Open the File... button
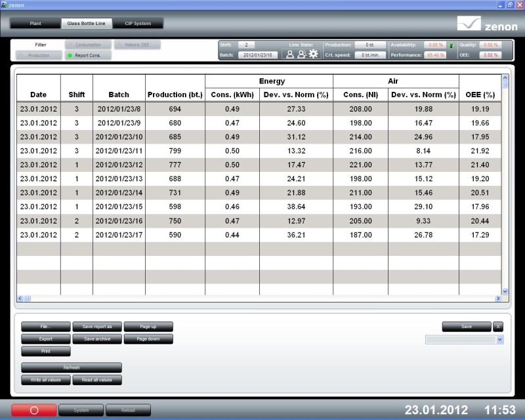525x420 pixels. (x=45, y=326)
